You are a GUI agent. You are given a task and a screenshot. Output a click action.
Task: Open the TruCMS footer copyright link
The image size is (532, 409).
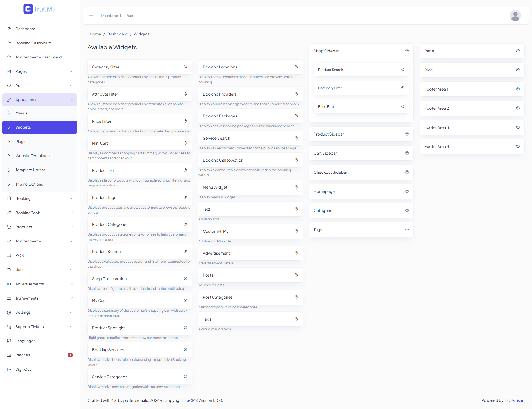[191, 400]
